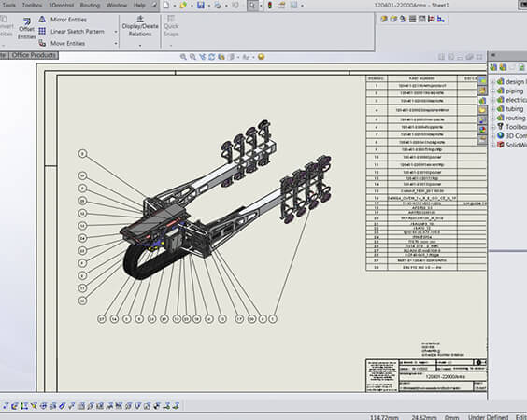Screen dimensions: 527x420
Task: Click the Print icon
Action: coord(218,5)
